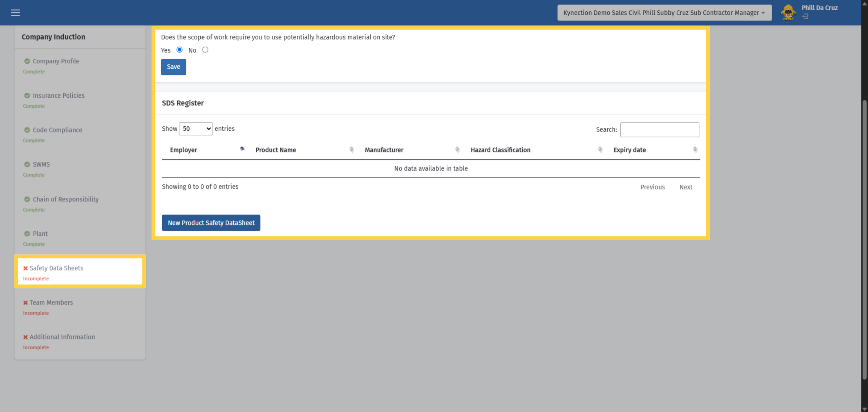Image resolution: width=868 pixels, height=412 pixels.
Task: Select Yes for hazardous material question
Action: [x=179, y=50]
